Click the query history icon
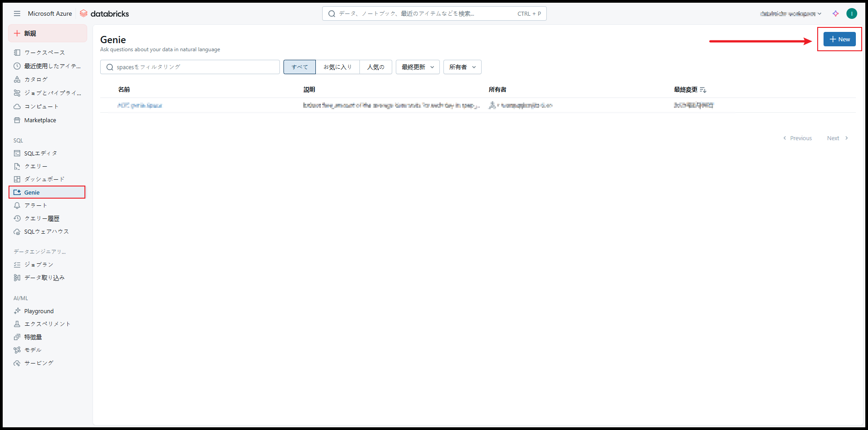 pos(17,218)
